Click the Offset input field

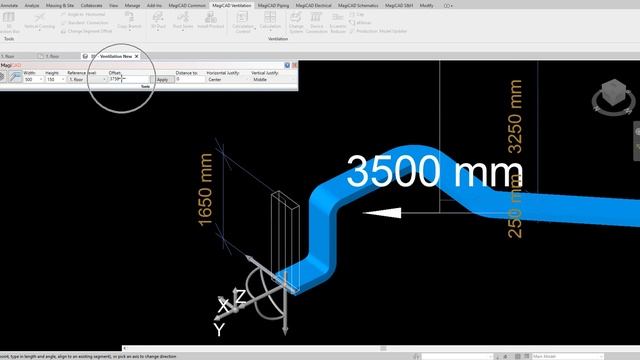pyautogui.click(x=129, y=79)
